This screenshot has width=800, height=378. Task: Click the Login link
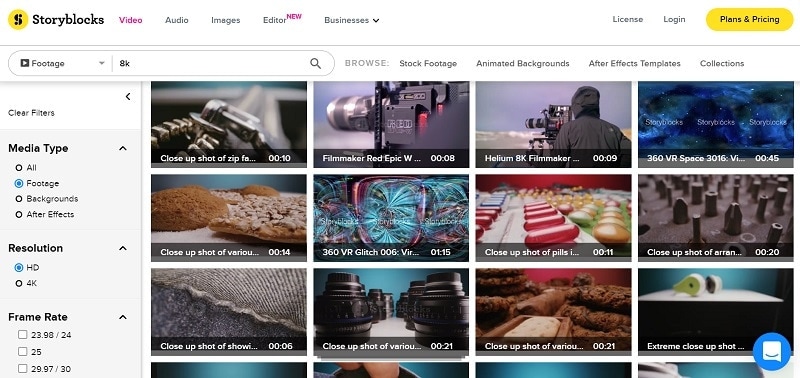tap(674, 19)
